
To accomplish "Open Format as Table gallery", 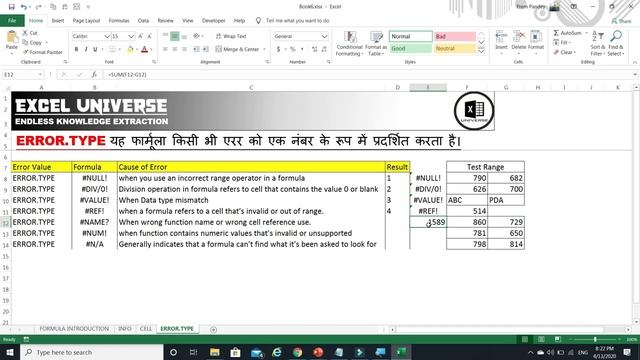I will pos(376,43).
